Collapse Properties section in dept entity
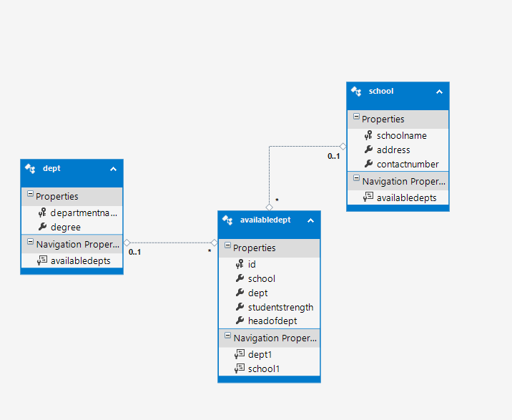This screenshot has height=420, width=512. pos(30,194)
